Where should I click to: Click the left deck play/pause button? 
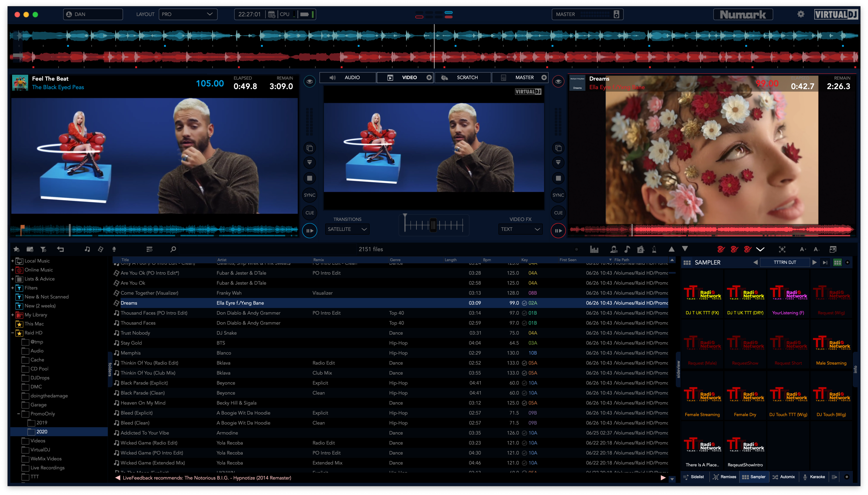[309, 231]
